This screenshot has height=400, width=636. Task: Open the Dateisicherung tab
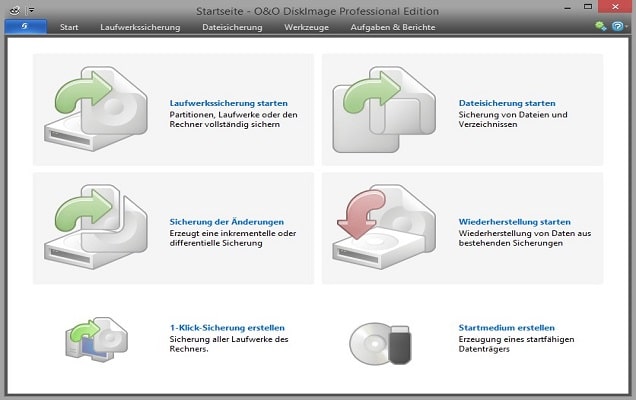232,27
